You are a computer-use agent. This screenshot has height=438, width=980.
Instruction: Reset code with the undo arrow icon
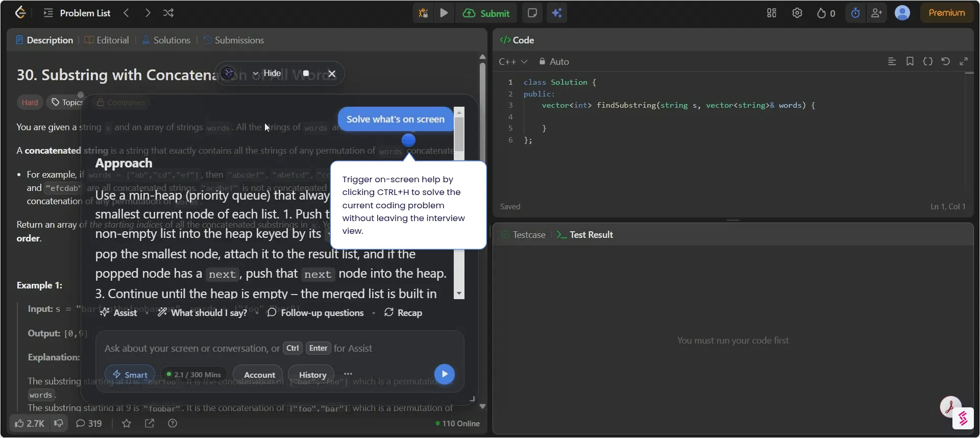(x=945, y=61)
